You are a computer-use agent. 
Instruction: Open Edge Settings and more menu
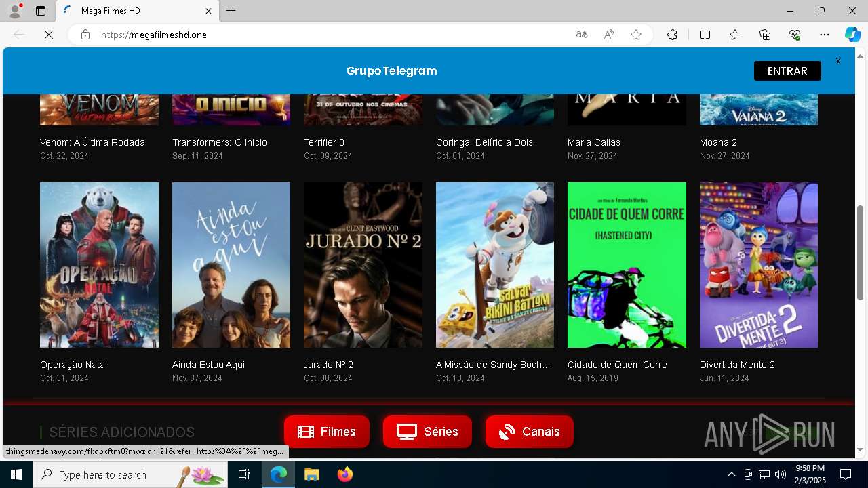[825, 35]
